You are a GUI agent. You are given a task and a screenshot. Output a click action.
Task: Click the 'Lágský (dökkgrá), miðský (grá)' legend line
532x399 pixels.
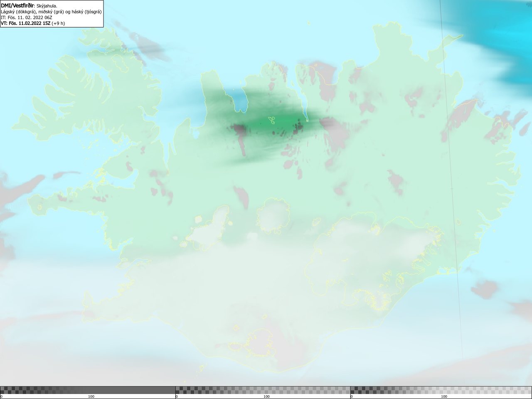(51, 12)
